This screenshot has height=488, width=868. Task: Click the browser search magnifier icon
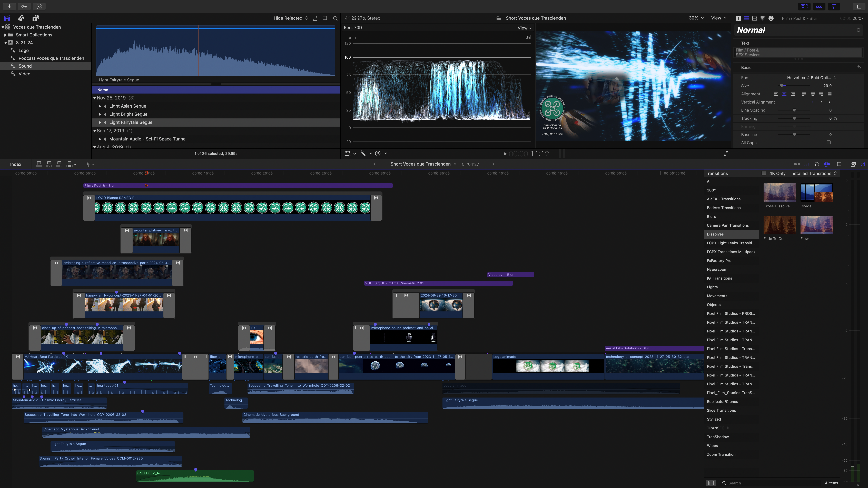[335, 18]
